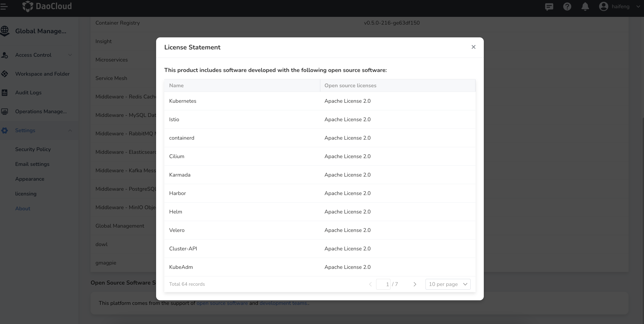Open the 10 per page dropdown
The height and width of the screenshot is (324, 644).
point(448,284)
